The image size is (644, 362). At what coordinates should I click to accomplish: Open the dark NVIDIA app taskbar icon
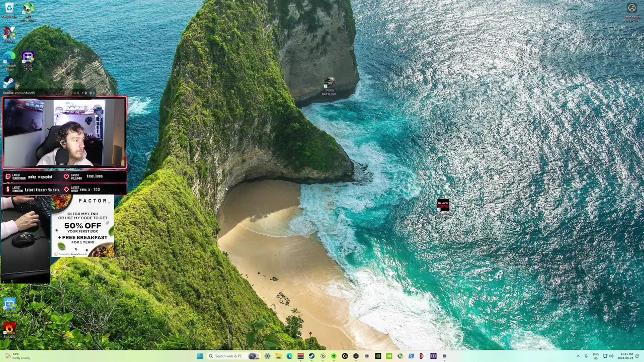pyautogui.click(x=378, y=356)
